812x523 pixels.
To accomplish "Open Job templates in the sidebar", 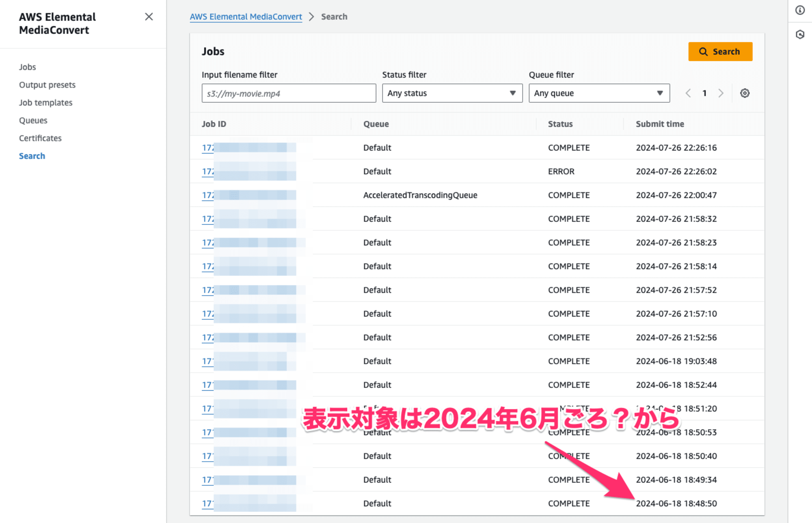I will 45,103.
